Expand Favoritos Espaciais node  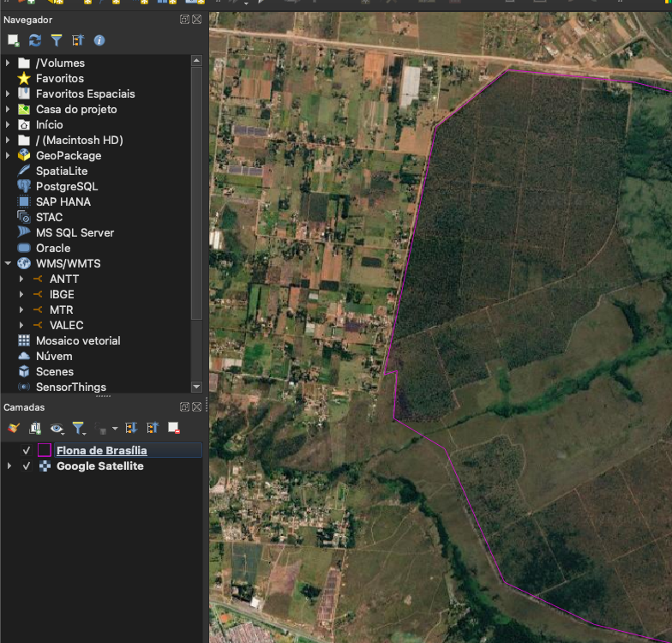[x=7, y=94]
